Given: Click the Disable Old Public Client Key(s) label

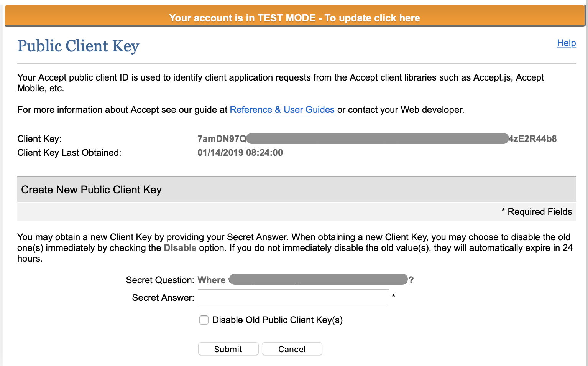Looking at the screenshot, I should 278,320.
